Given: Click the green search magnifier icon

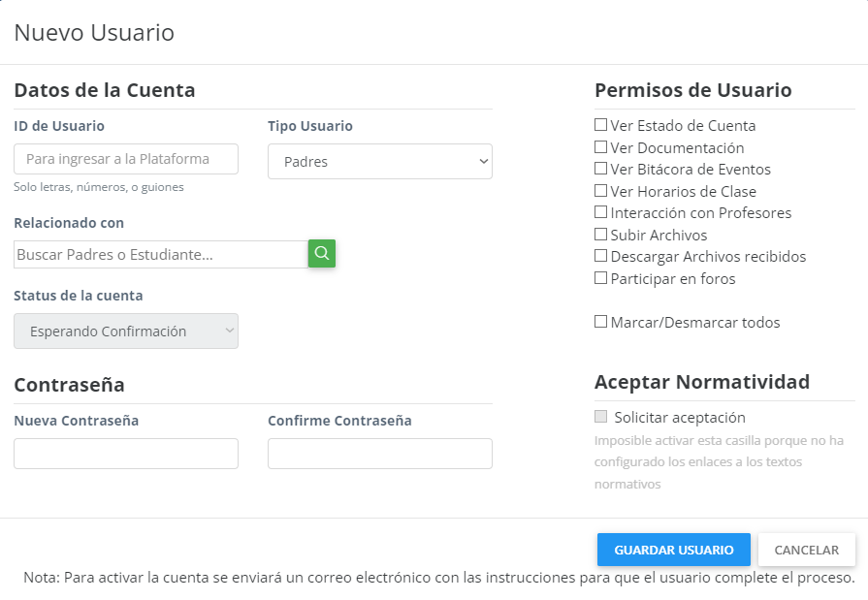Looking at the screenshot, I should 322,254.
